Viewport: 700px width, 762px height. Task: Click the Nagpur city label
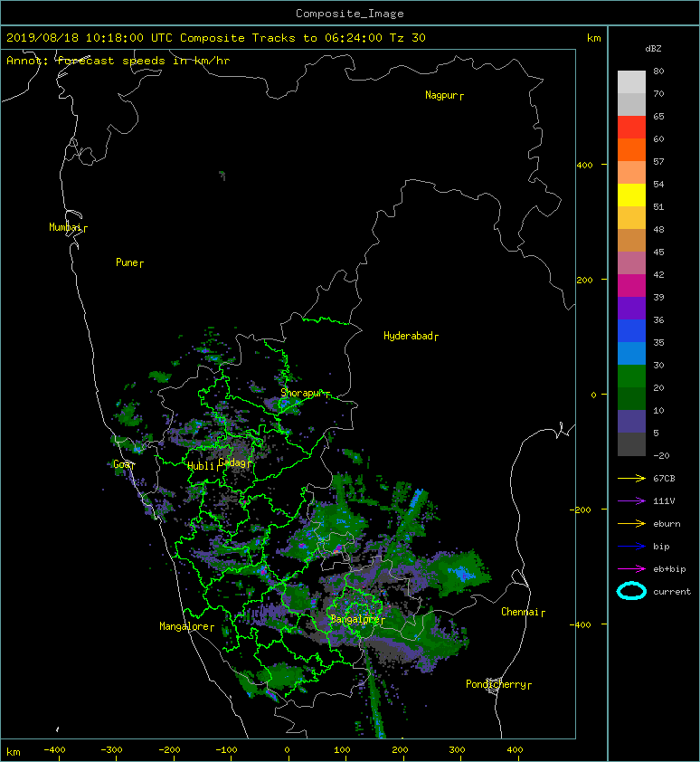[441, 95]
